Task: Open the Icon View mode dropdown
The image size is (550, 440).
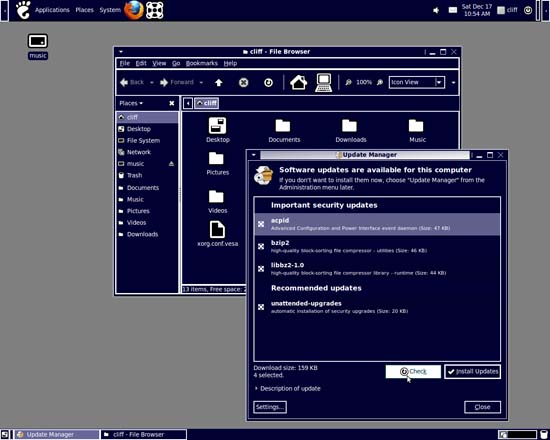Action: pyautogui.click(x=417, y=82)
